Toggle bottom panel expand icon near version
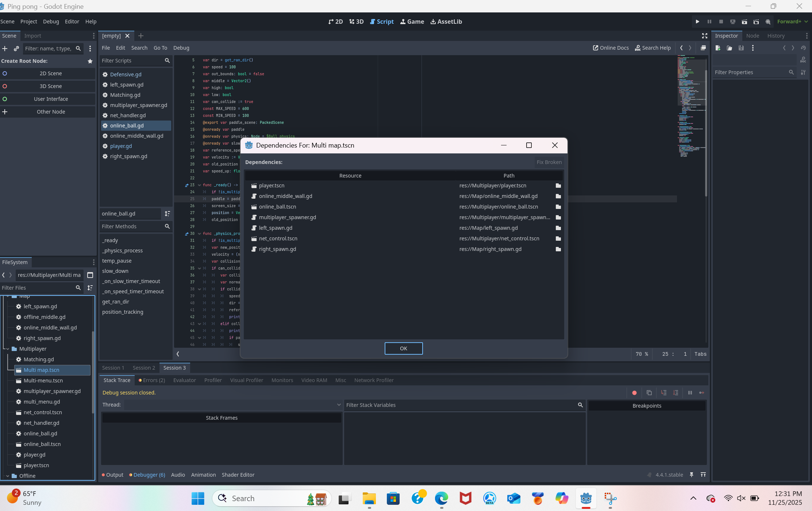The height and width of the screenshot is (511, 812). click(x=703, y=474)
